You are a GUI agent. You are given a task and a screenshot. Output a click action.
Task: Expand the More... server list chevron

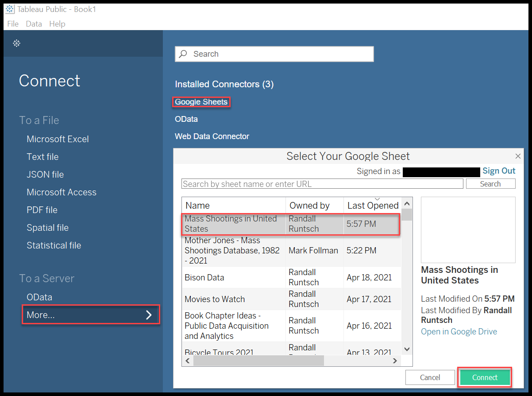click(x=149, y=315)
